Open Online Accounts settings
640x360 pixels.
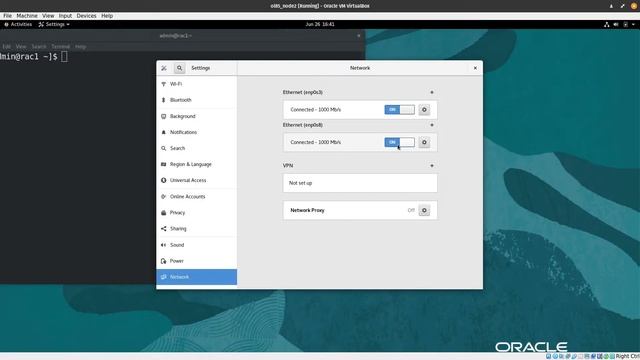click(196, 197)
